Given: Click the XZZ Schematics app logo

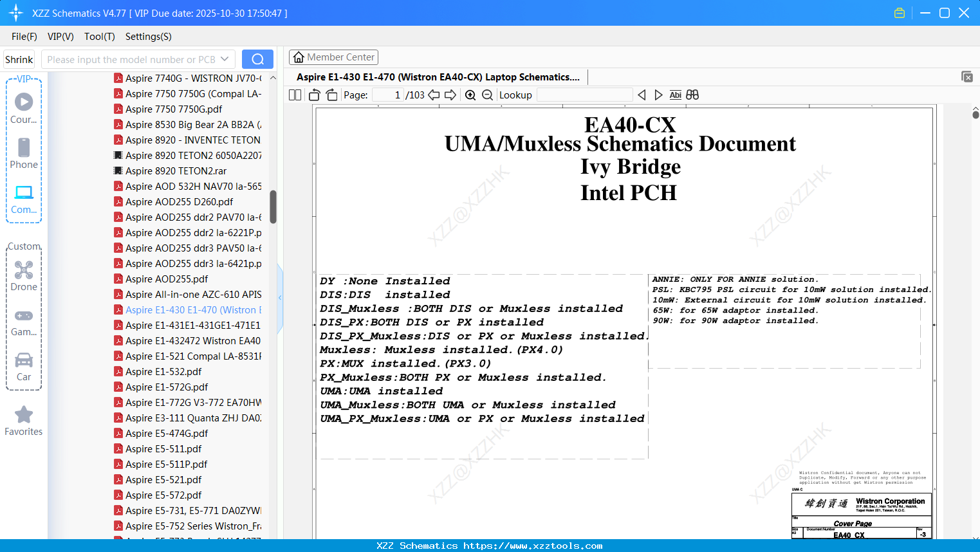Looking at the screenshot, I should click(16, 13).
